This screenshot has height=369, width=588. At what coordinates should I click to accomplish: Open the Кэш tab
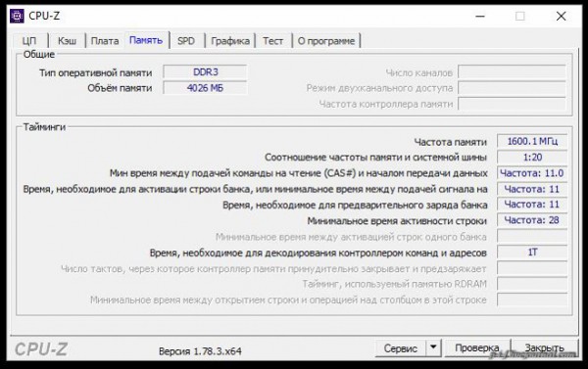[x=67, y=41]
